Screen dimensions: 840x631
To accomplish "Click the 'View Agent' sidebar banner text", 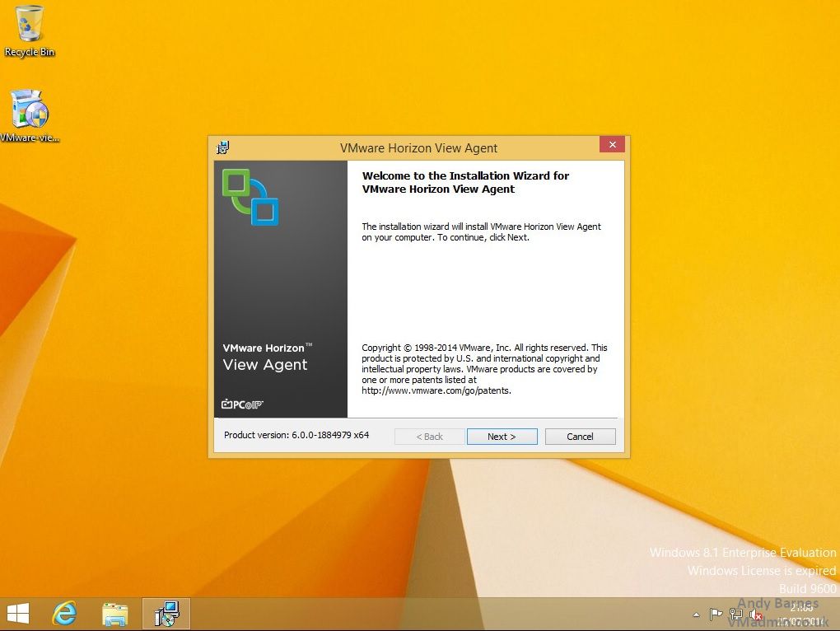I will [x=264, y=365].
